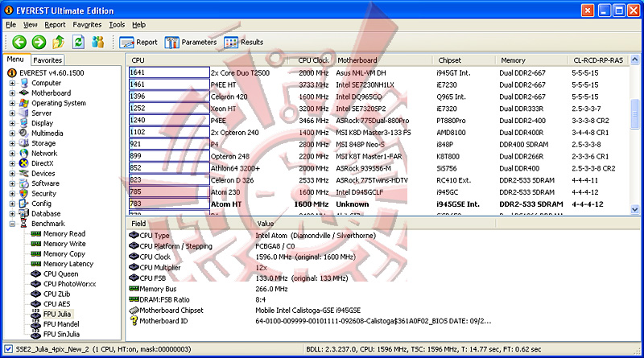This screenshot has height=358, width=644.
Task: Select the Multimedia tree node icon
Action: 24,133
